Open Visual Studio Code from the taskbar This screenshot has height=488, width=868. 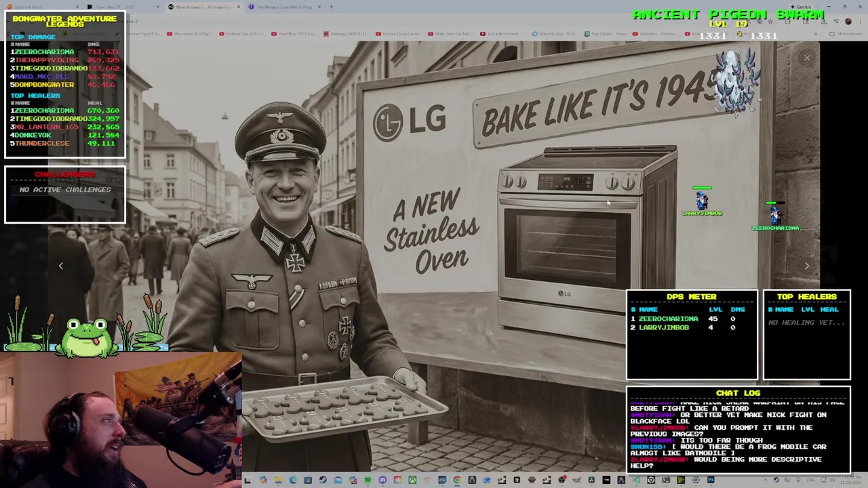point(636,480)
